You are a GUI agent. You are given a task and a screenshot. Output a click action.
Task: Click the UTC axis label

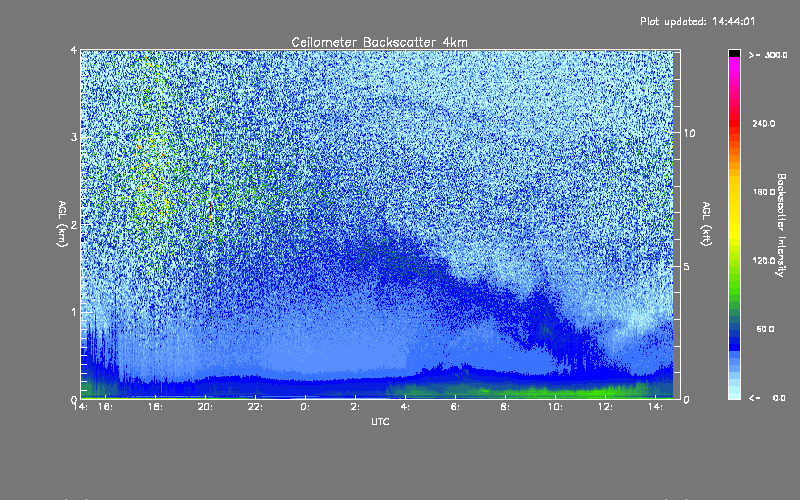tap(380, 422)
